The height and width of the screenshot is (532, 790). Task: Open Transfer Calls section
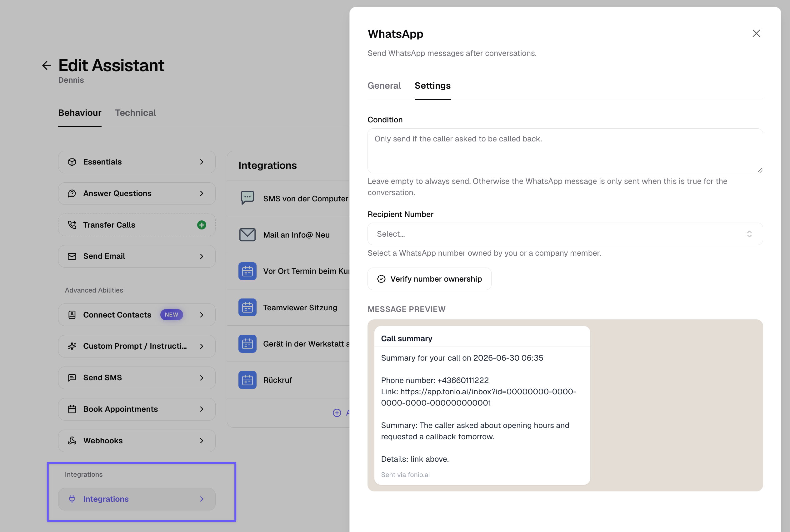137,225
